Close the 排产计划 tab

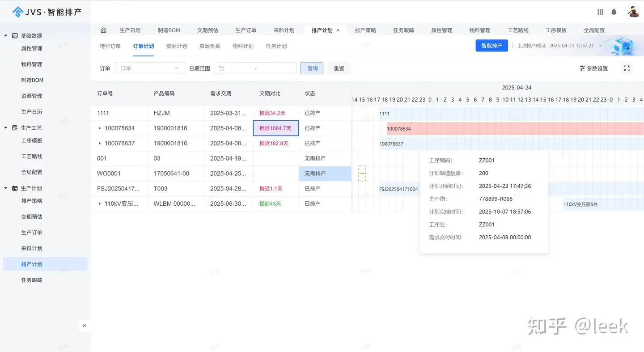[338, 30]
